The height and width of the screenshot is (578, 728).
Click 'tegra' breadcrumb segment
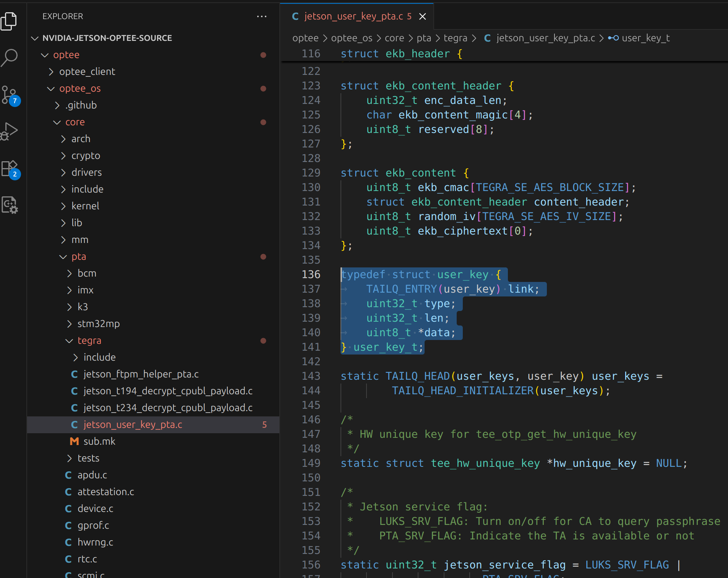(x=456, y=38)
